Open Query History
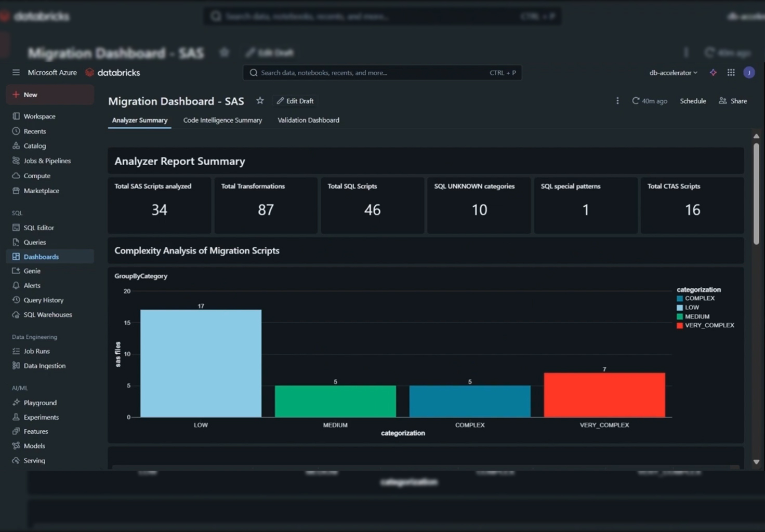The height and width of the screenshot is (532, 765). pos(43,300)
